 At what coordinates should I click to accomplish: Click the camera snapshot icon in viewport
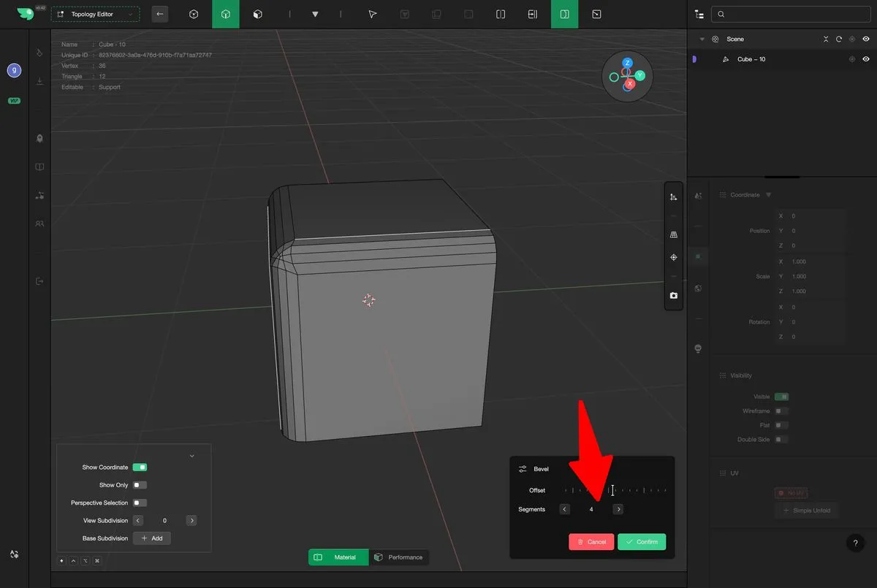tap(673, 296)
